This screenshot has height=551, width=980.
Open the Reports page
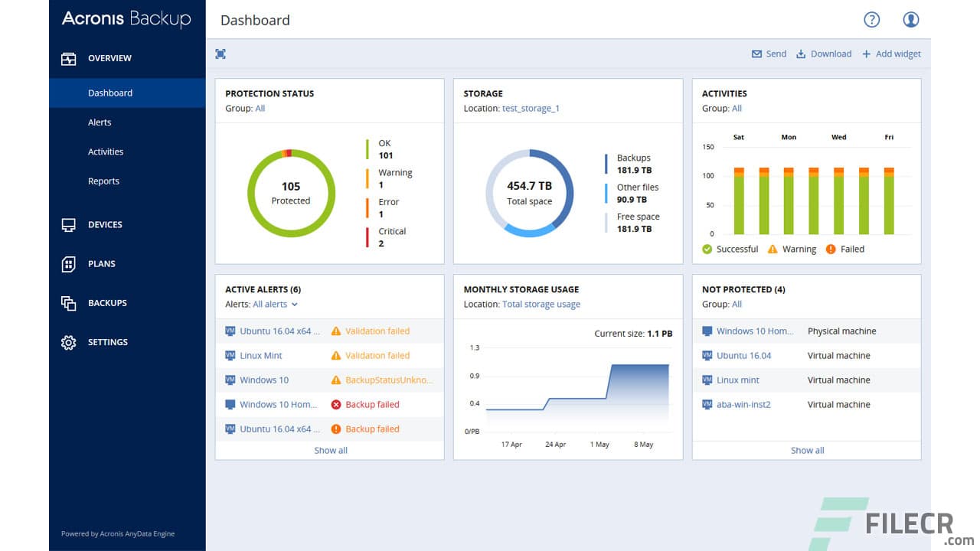[103, 181]
